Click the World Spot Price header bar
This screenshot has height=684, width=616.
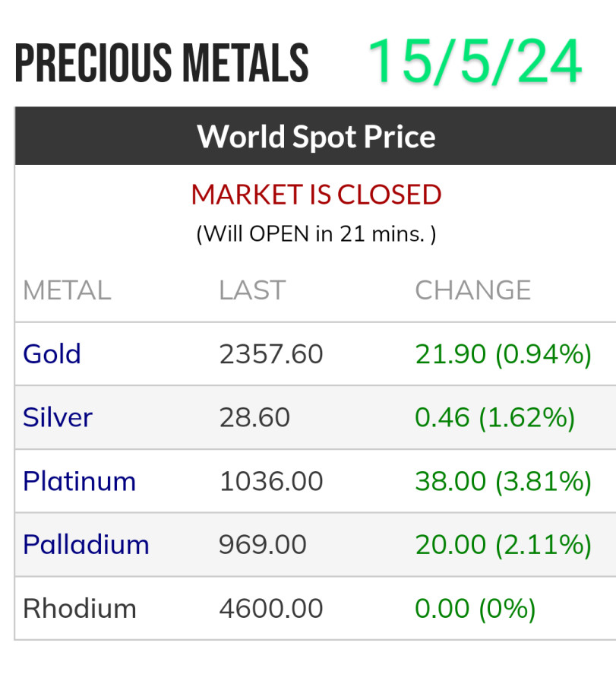click(316, 137)
